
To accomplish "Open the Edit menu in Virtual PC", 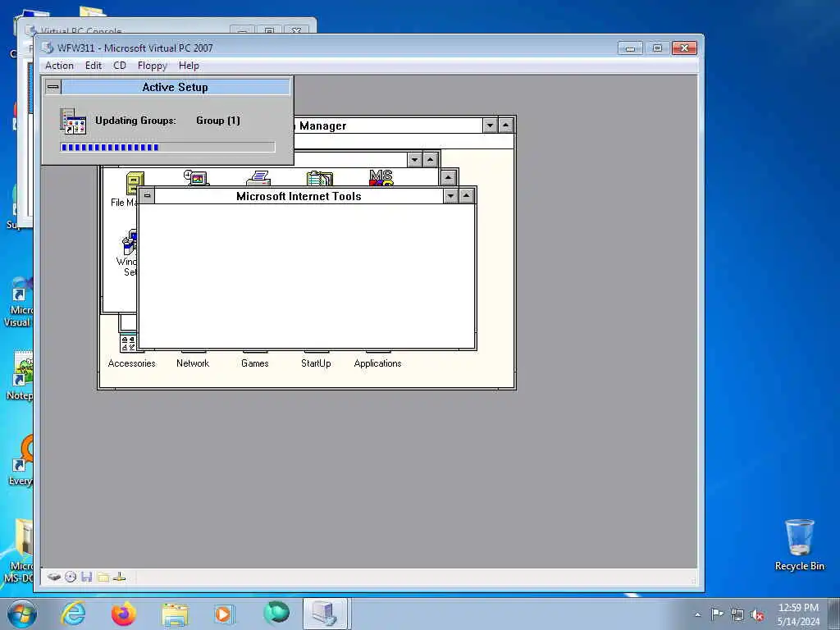I will tap(94, 66).
